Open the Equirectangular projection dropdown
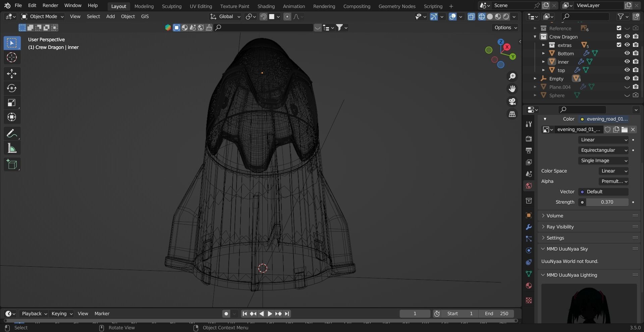The image size is (644, 332). (603, 150)
